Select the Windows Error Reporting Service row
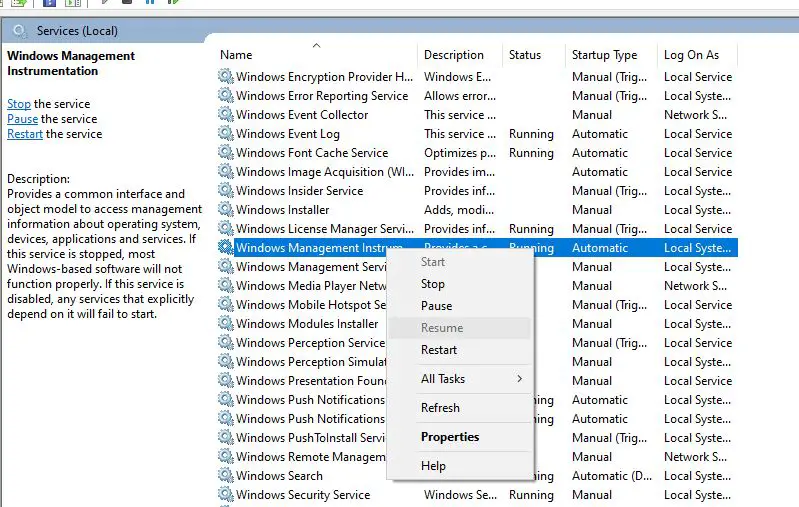Viewport: 799px width, 507px height. click(x=322, y=96)
